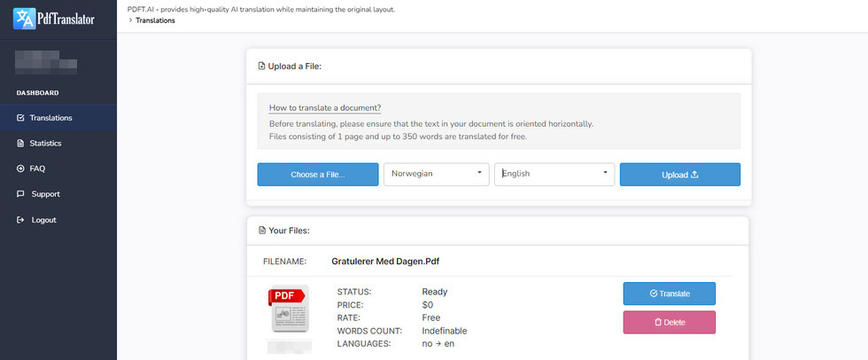Viewport: 868px width, 360px height.
Task: Click the languages value no → en
Action: (x=438, y=344)
